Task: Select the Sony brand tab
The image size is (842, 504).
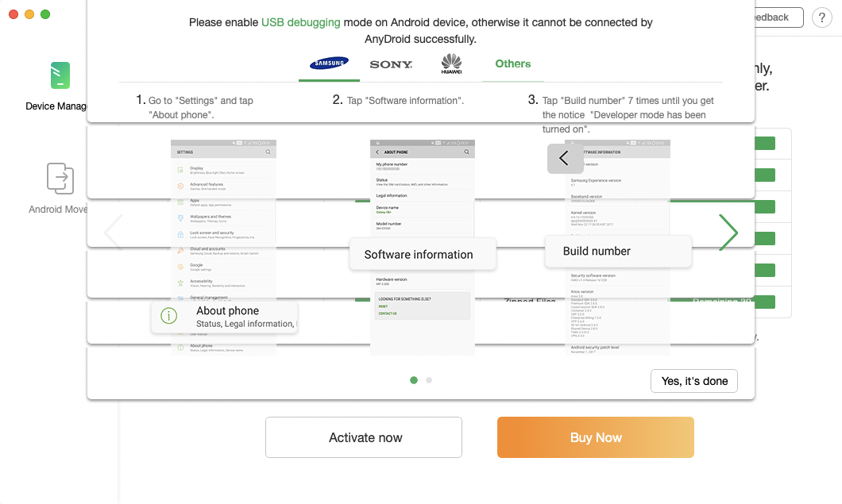Action: 391,64
